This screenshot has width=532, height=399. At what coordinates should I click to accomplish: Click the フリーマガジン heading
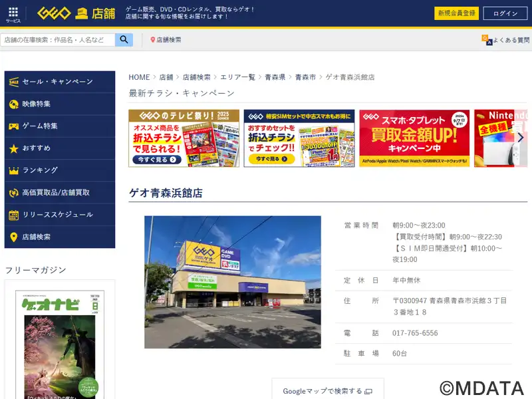[x=36, y=270]
